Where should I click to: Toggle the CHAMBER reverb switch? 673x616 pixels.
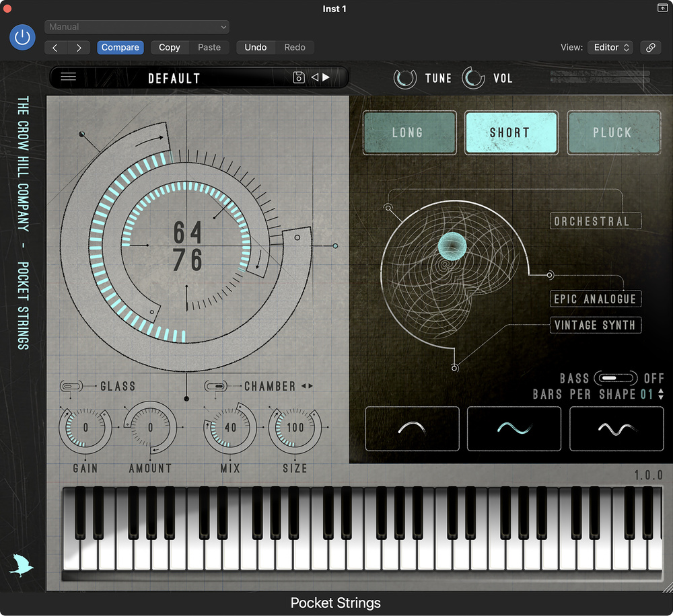pos(215,386)
